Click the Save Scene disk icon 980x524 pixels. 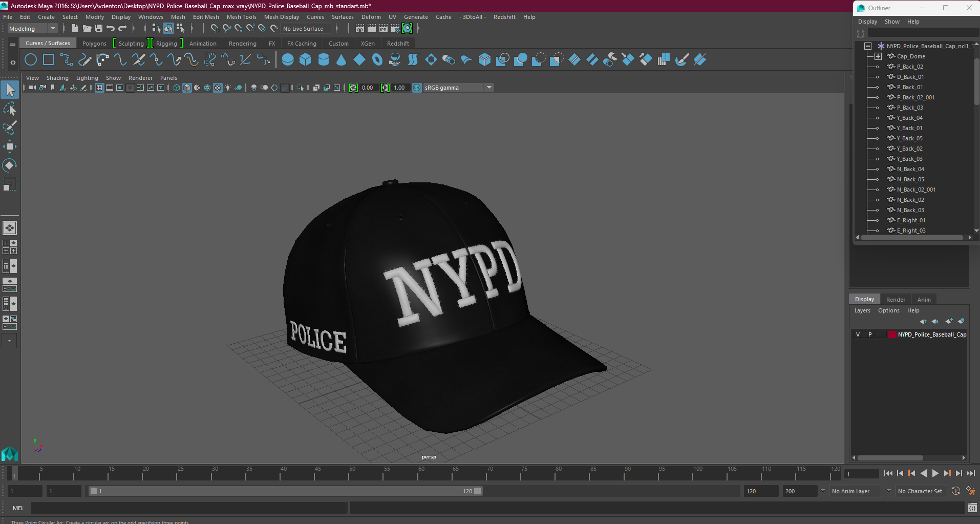pos(99,29)
